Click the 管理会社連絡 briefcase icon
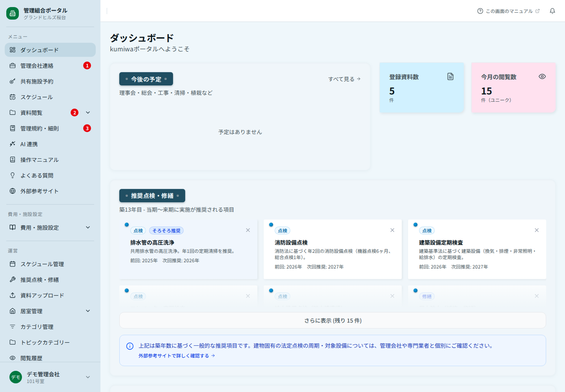The height and width of the screenshot is (392, 565). point(13,65)
